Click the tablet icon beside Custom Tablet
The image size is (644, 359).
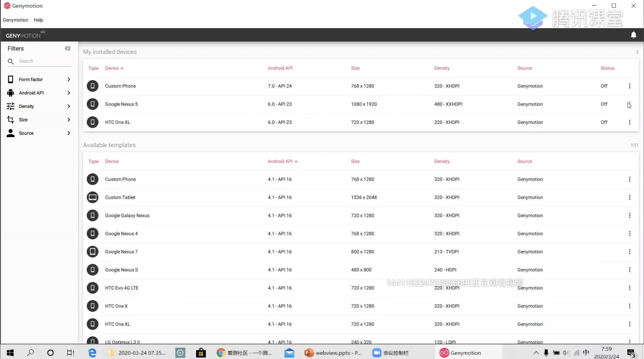(x=92, y=197)
